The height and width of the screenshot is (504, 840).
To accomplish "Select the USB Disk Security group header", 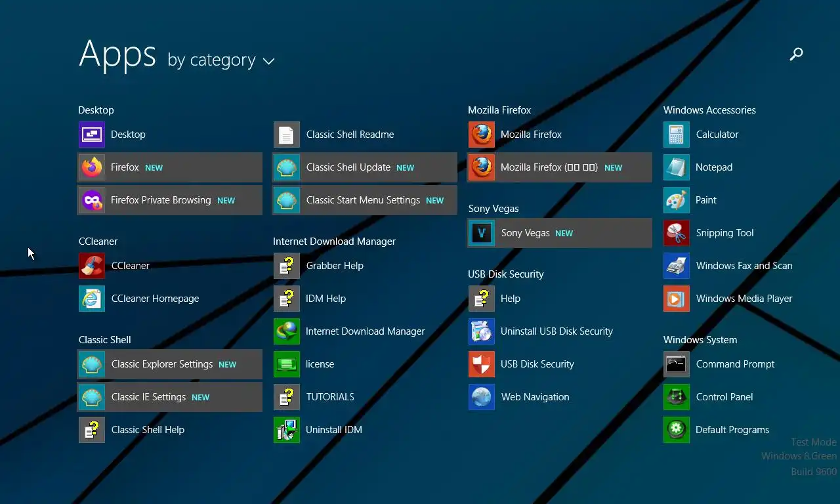I will pos(506,274).
